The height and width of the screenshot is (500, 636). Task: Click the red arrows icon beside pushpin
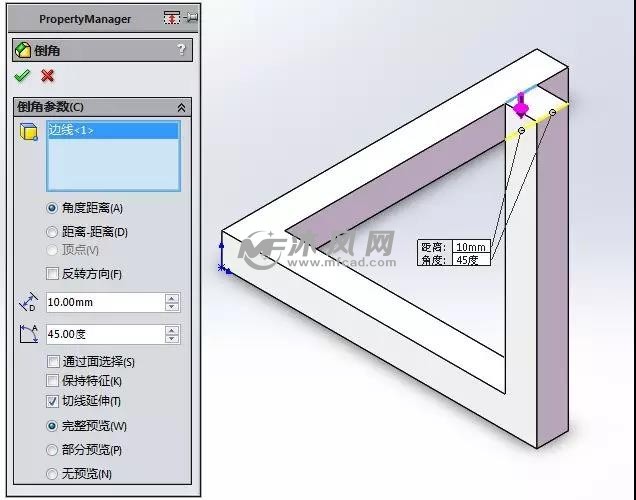coord(172,18)
